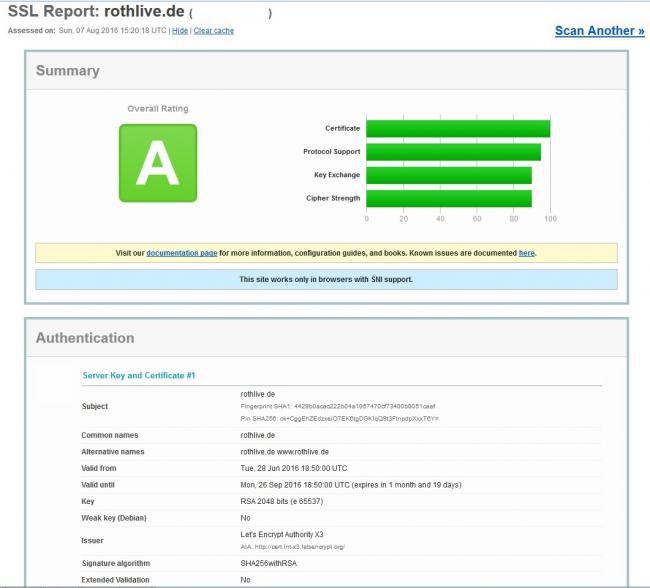The width and height of the screenshot is (650, 588).
Task: Click the green A overall rating badge
Action: coord(158,163)
